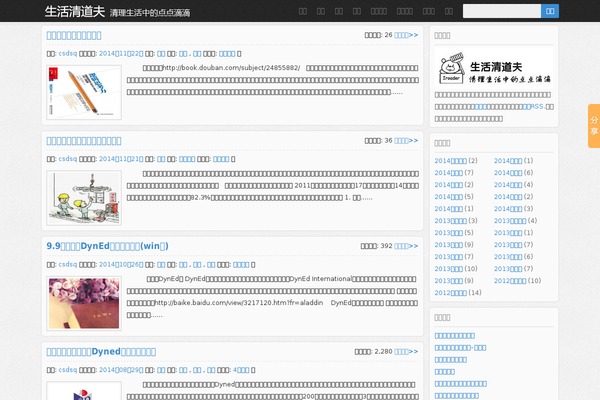
Task: Click the 生活清道夫 logo image in sidebar
Action: (494, 68)
